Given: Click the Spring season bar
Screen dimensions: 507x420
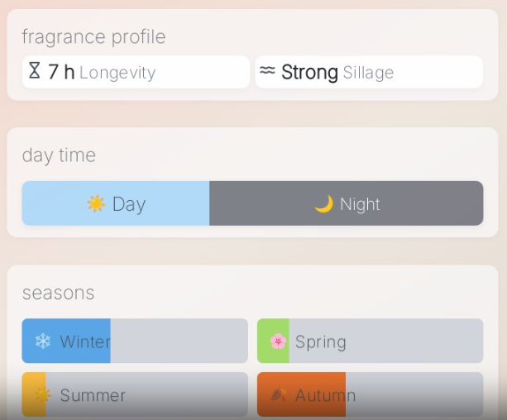Looking at the screenshot, I should click(370, 341).
